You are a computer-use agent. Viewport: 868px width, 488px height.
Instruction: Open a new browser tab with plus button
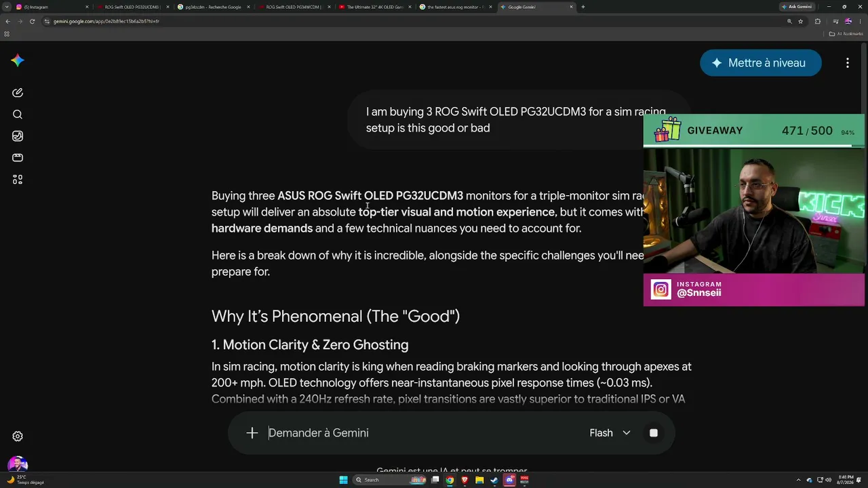[x=583, y=7]
